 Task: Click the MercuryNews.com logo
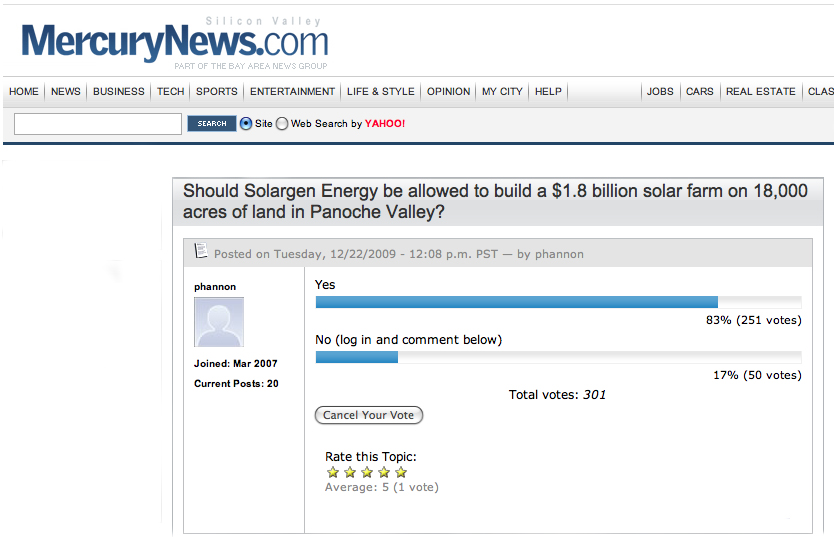pyautogui.click(x=175, y=42)
